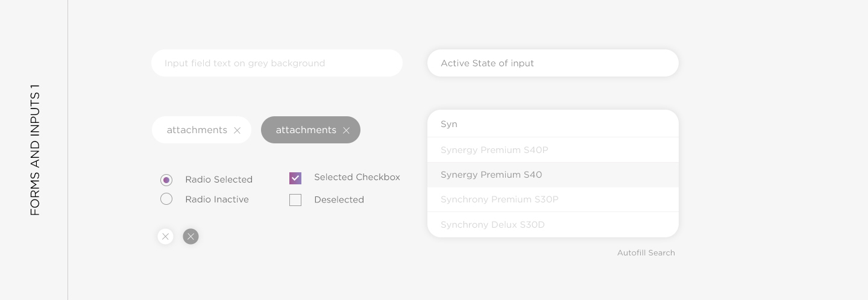Click the search field containing Syn
Viewport: 868px width, 300px height.
553,123
